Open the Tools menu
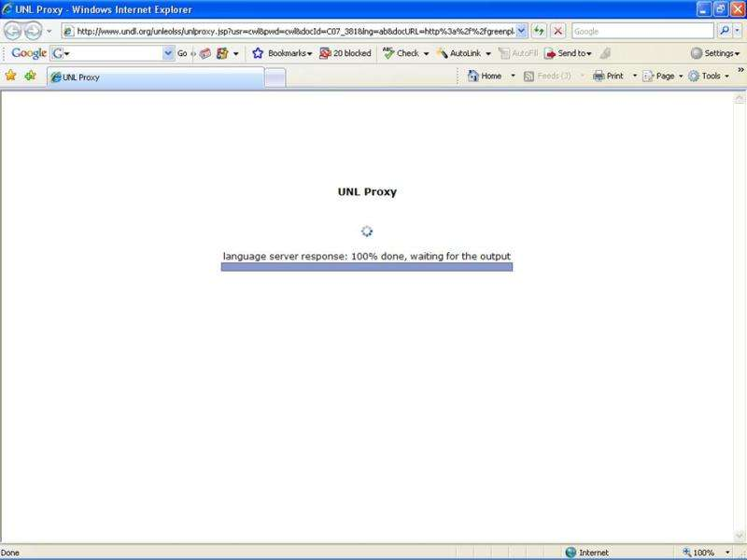 click(x=708, y=76)
